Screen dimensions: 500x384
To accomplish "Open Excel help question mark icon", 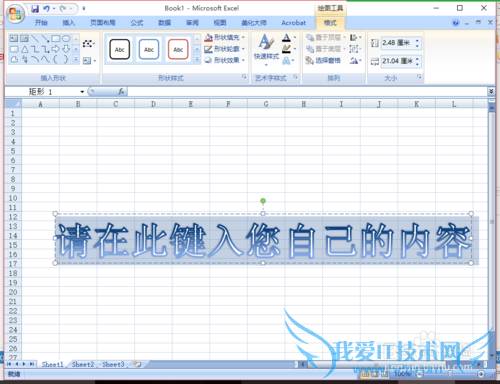I will coord(455,23).
